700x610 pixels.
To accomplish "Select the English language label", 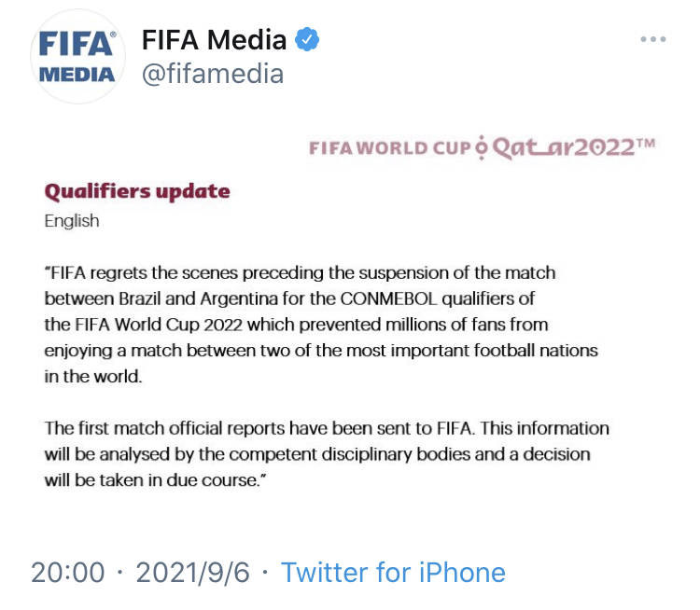I will pos(72,221).
